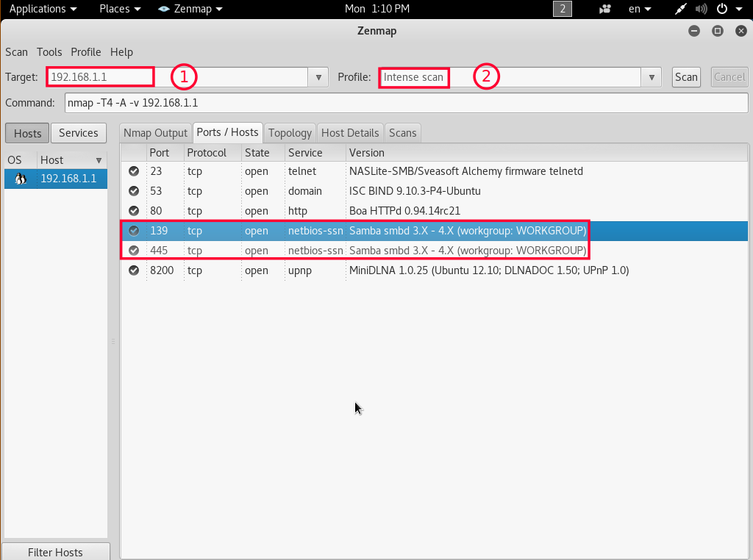This screenshot has width=753, height=560.
Task: Toggle the Hosts view button
Action: (x=28, y=133)
